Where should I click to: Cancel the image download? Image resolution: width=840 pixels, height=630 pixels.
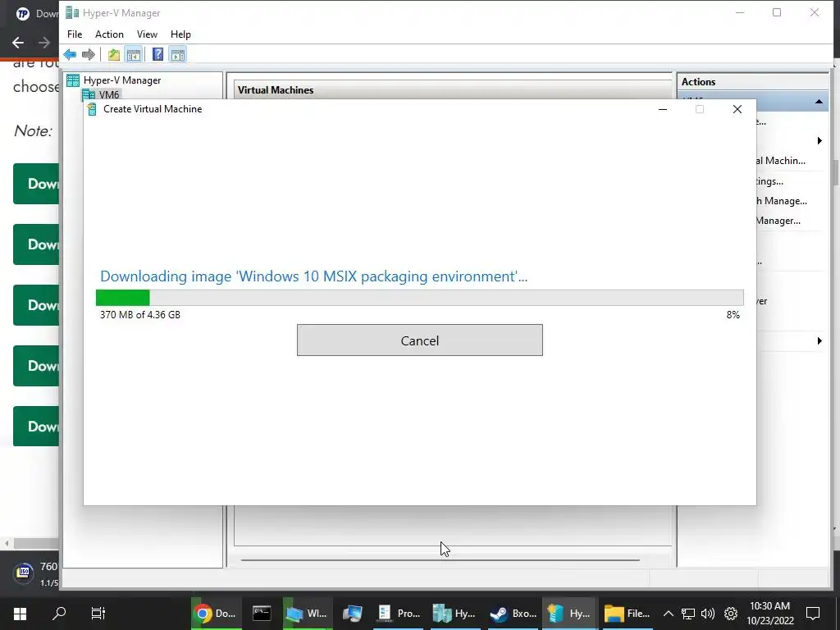pyautogui.click(x=419, y=340)
